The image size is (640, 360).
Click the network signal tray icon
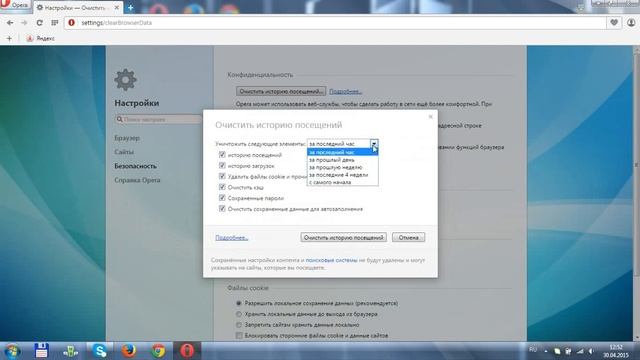pyautogui.click(x=580, y=351)
